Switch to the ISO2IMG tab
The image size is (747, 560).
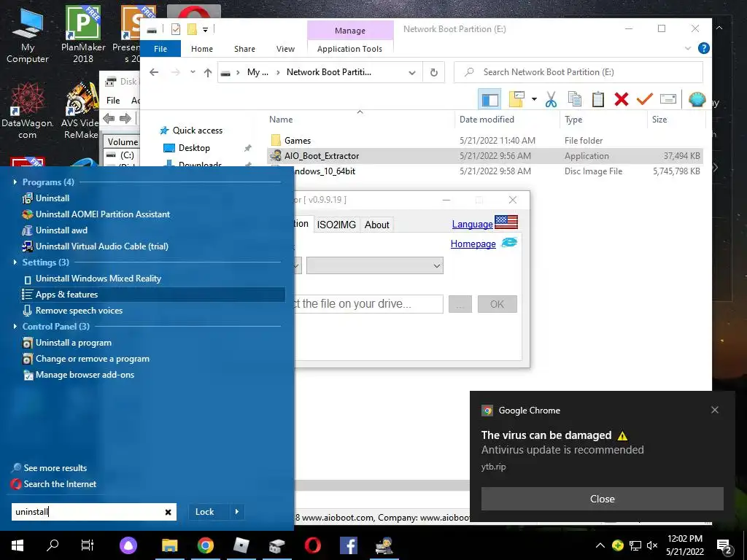336,225
